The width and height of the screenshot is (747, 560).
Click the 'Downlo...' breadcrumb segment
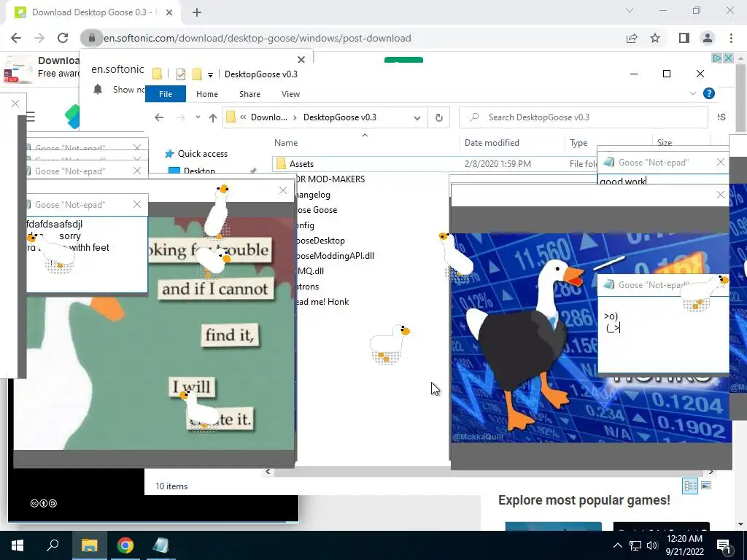click(269, 117)
